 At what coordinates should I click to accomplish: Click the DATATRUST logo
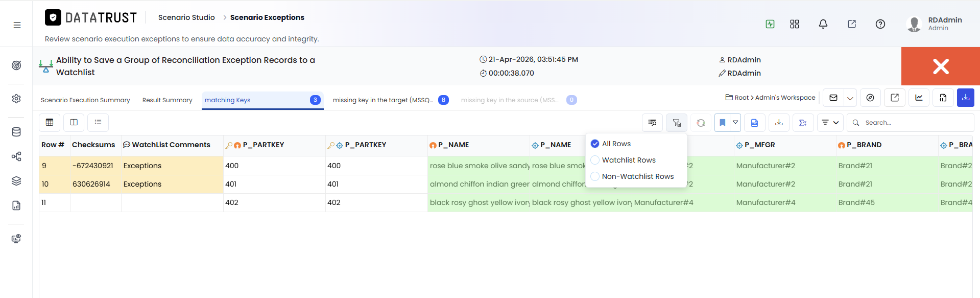91,17
